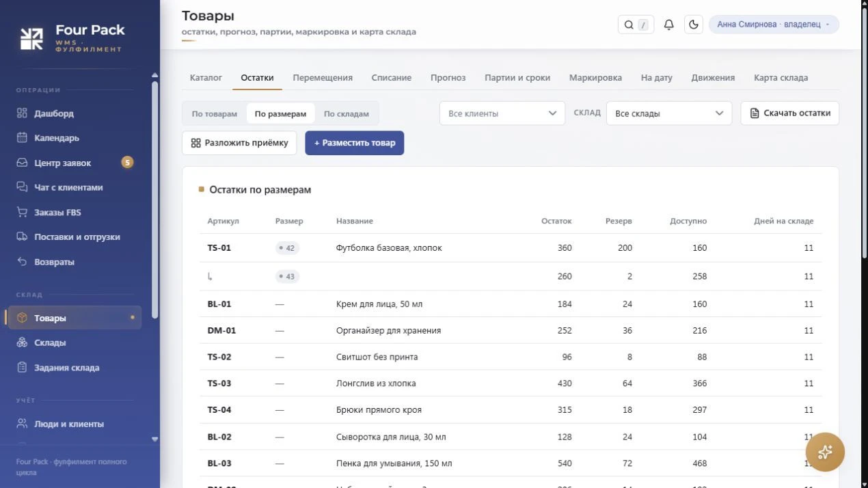This screenshot has height=488, width=868.
Task: Switch to the Маркировка tab
Action: point(595,77)
